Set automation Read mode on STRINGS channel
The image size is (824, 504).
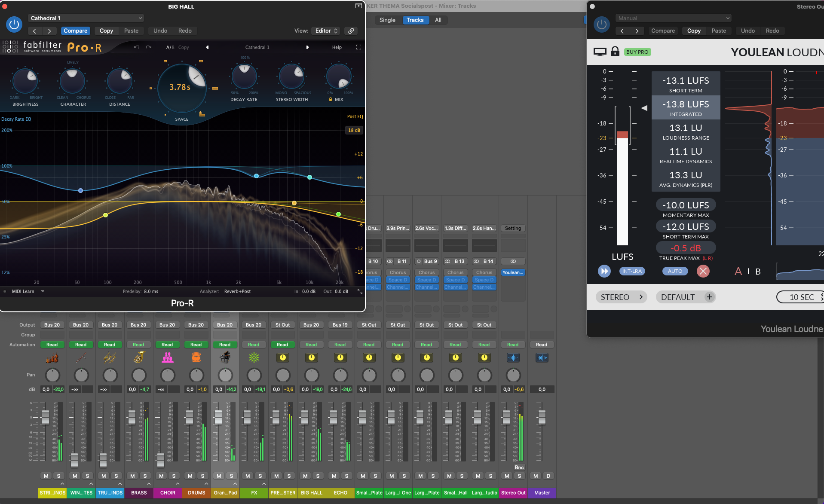[x=52, y=345]
